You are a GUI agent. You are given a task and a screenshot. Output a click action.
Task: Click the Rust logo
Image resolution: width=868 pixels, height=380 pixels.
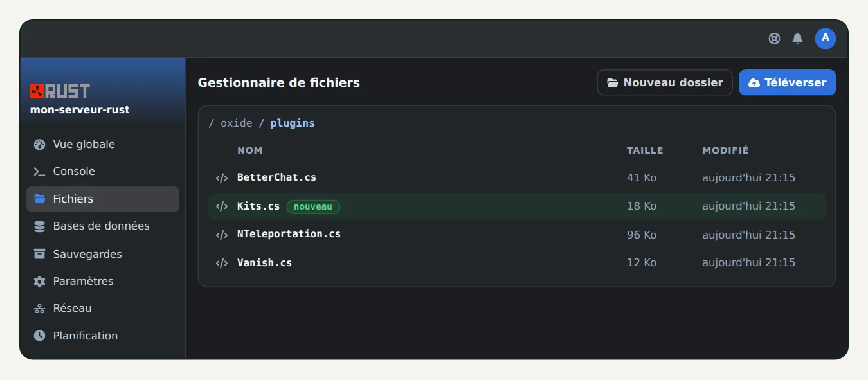click(x=60, y=91)
